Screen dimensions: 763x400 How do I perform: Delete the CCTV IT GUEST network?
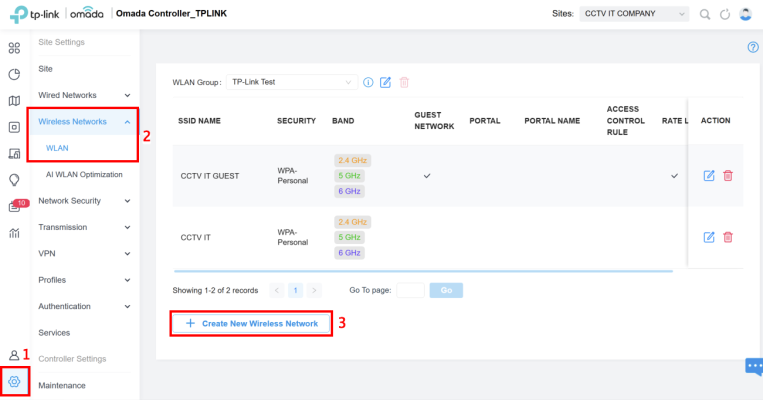(x=728, y=176)
